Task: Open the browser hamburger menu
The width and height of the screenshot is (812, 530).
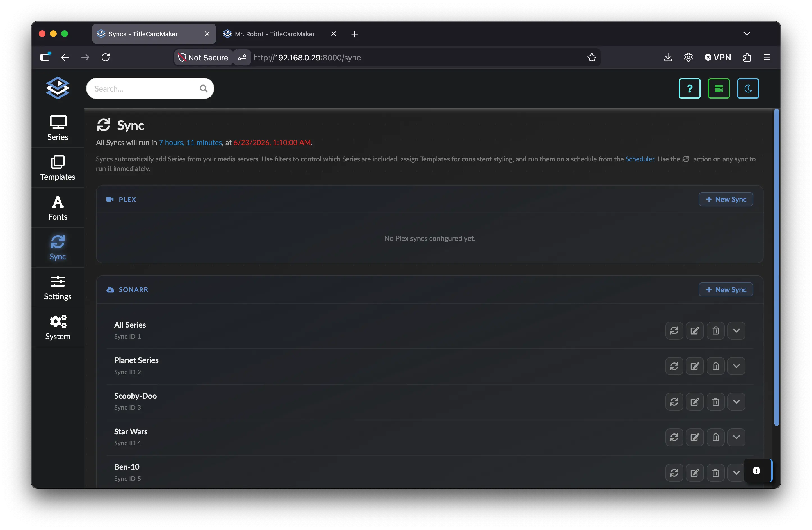Action: point(767,57)
